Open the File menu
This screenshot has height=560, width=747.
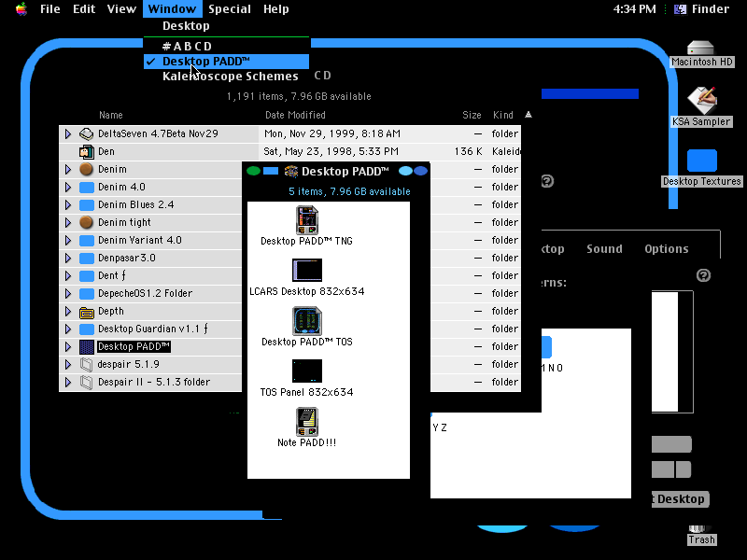(50, 9)
